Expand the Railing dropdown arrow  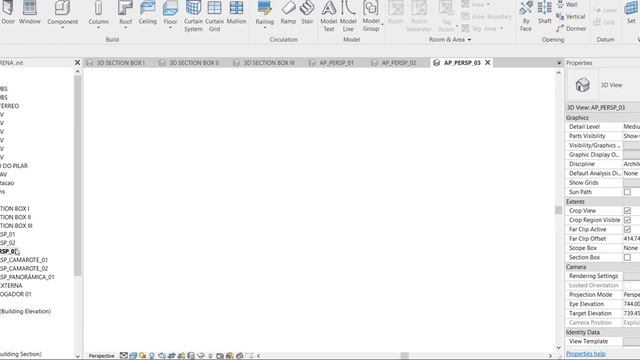264,28
